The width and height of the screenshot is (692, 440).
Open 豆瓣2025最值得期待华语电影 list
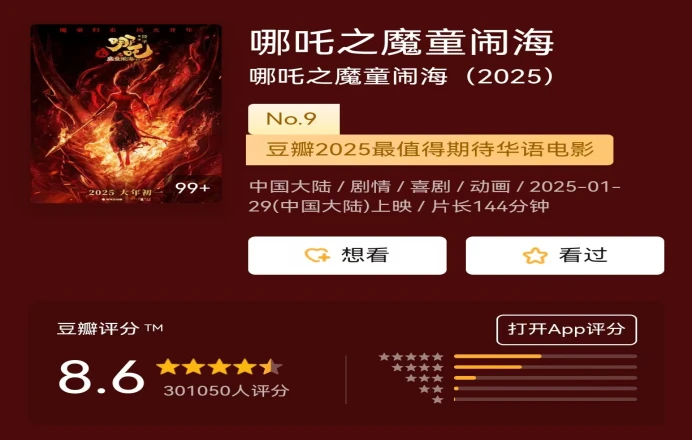(x=429, y=150)
